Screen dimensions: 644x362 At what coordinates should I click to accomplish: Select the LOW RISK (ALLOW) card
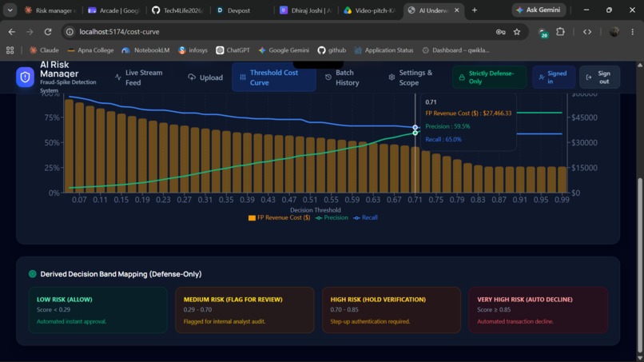[x=97, y=310]
